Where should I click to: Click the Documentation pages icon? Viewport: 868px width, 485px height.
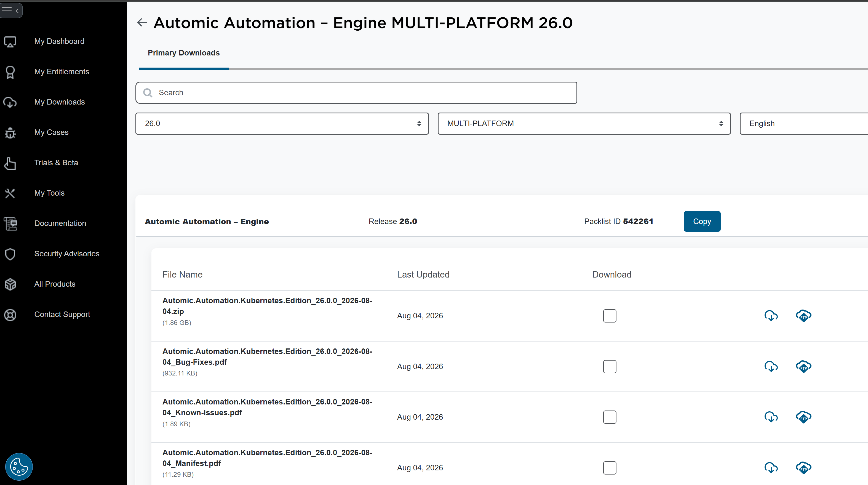coord(10,223)
